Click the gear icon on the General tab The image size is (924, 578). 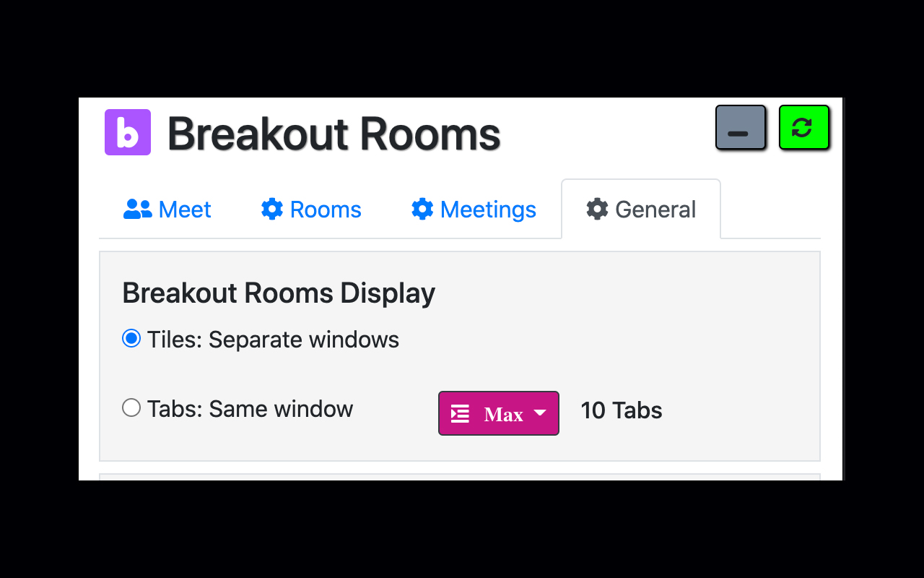click(x=597, y=209)
